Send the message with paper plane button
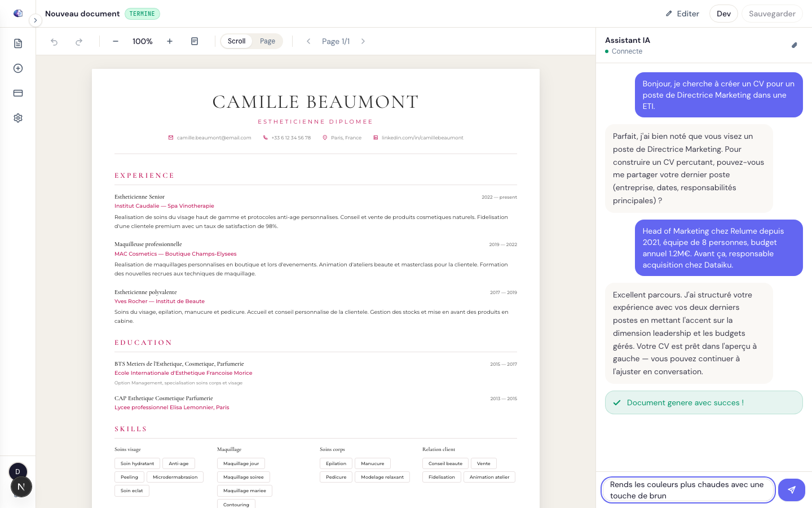 pyautogui.click(x=792, y=490)
